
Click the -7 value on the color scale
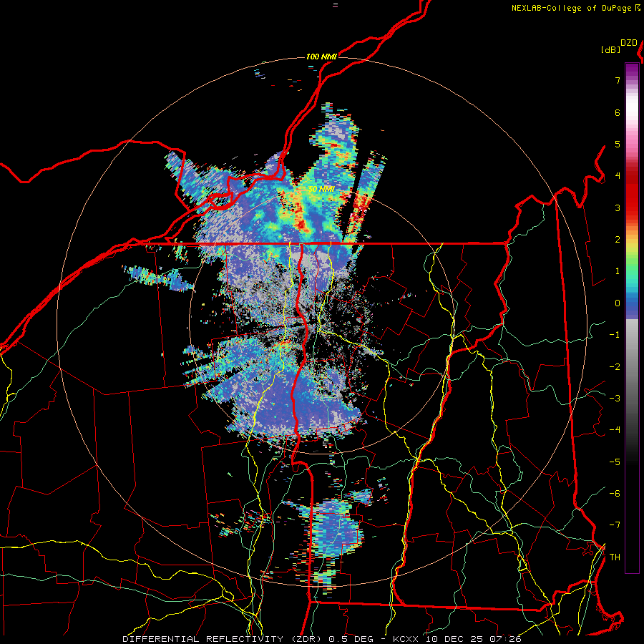(x=615, y=525)
